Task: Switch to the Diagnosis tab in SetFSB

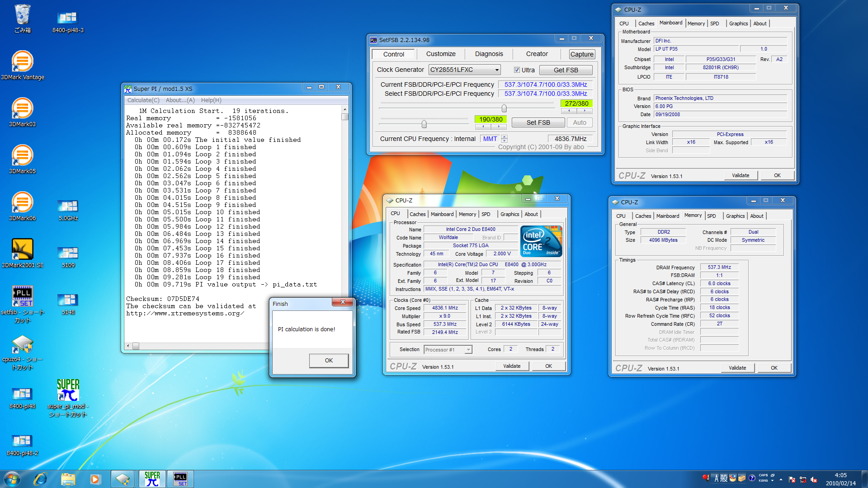Action: (x=489, y=54)
